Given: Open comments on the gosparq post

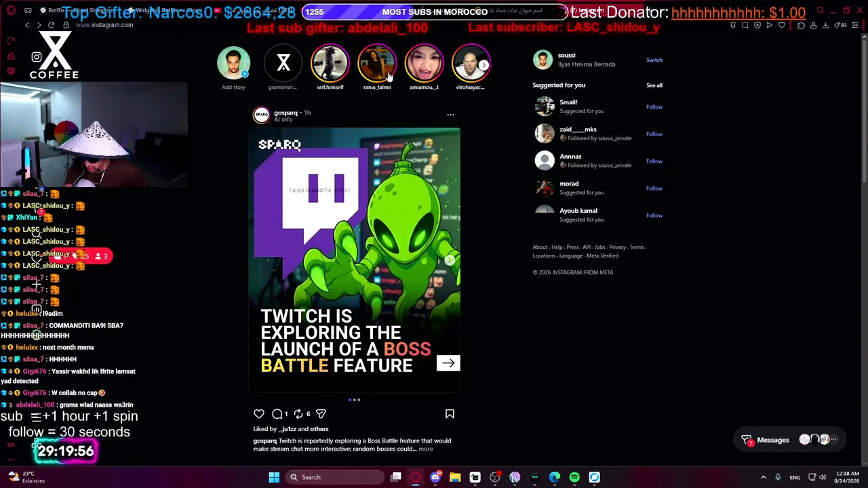Looking at the screenshot, I should 277,413.
